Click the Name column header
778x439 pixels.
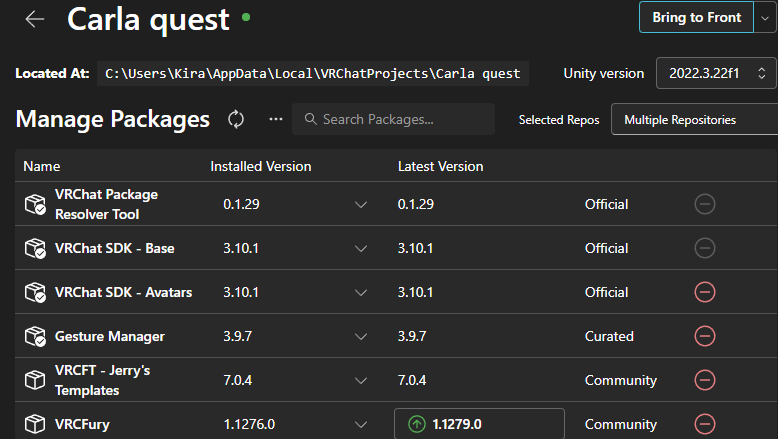click(42, 166)
